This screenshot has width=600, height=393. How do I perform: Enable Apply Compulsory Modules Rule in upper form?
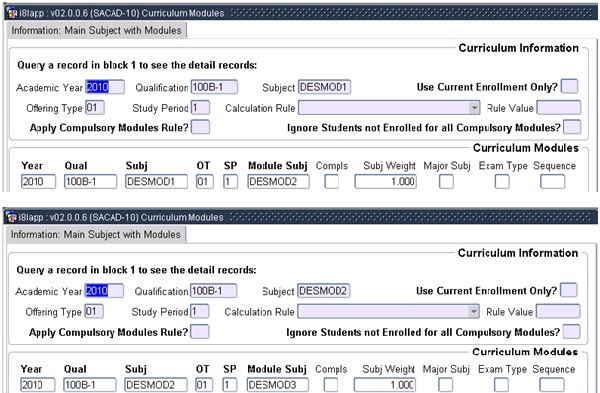(x=200, y=127)
